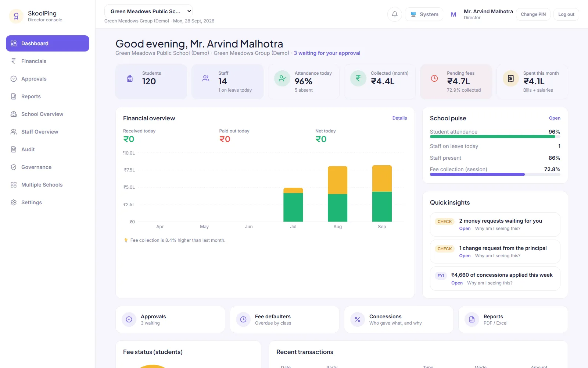Click 'Why am I seeing this?' for change request
The image size is (588, 368).
498,256
